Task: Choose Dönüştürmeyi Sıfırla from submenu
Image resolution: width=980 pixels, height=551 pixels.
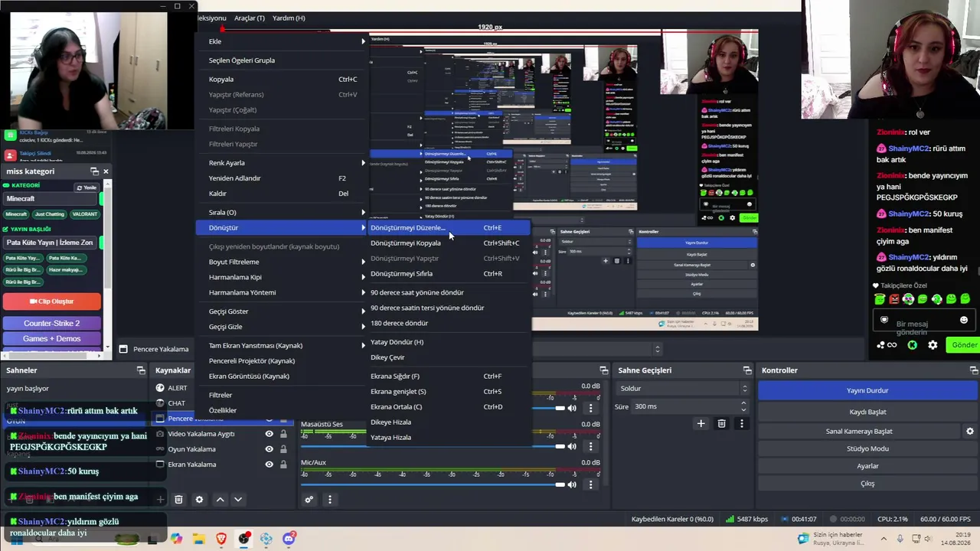Action: [448, 274]
